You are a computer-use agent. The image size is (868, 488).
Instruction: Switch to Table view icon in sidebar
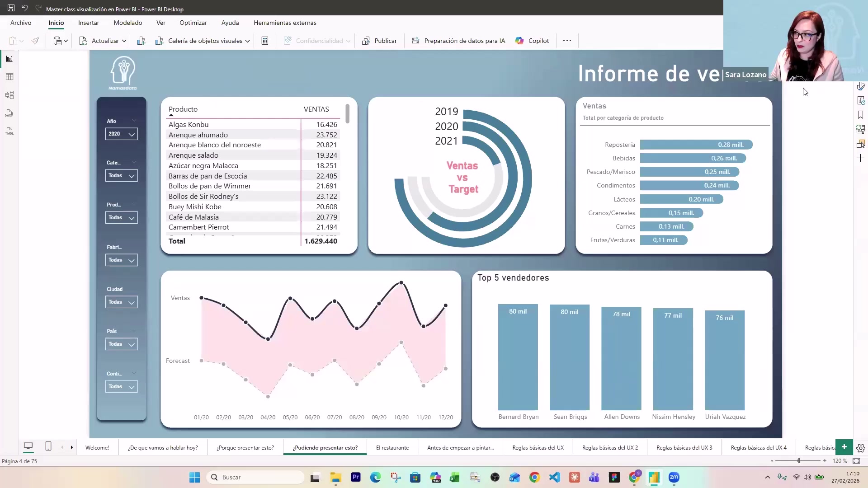[x=9, y=77]
